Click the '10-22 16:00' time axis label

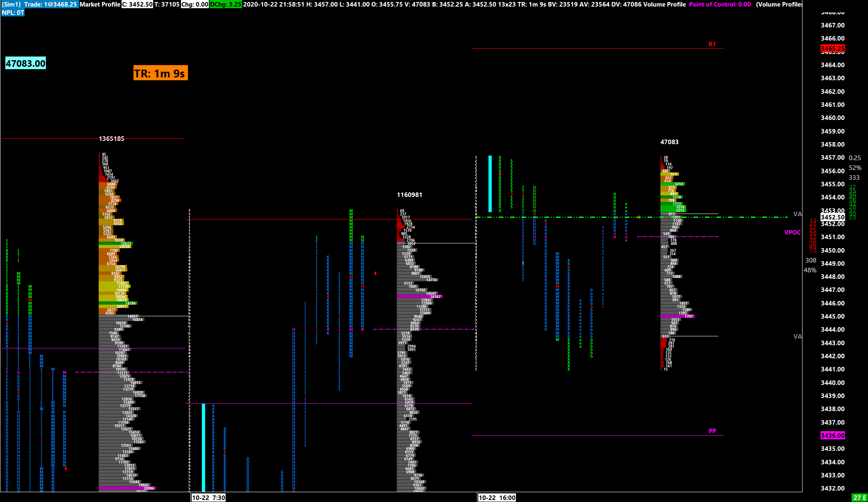coord(497,497)
